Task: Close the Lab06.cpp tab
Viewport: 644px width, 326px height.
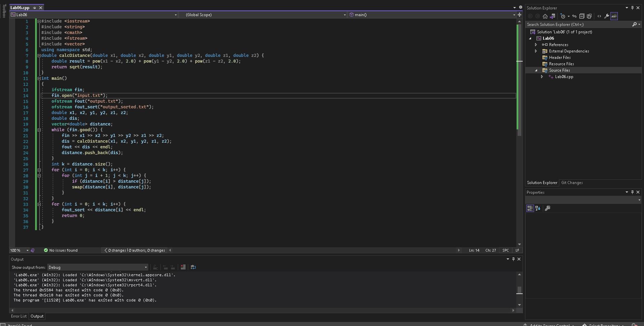Action: 41,8
